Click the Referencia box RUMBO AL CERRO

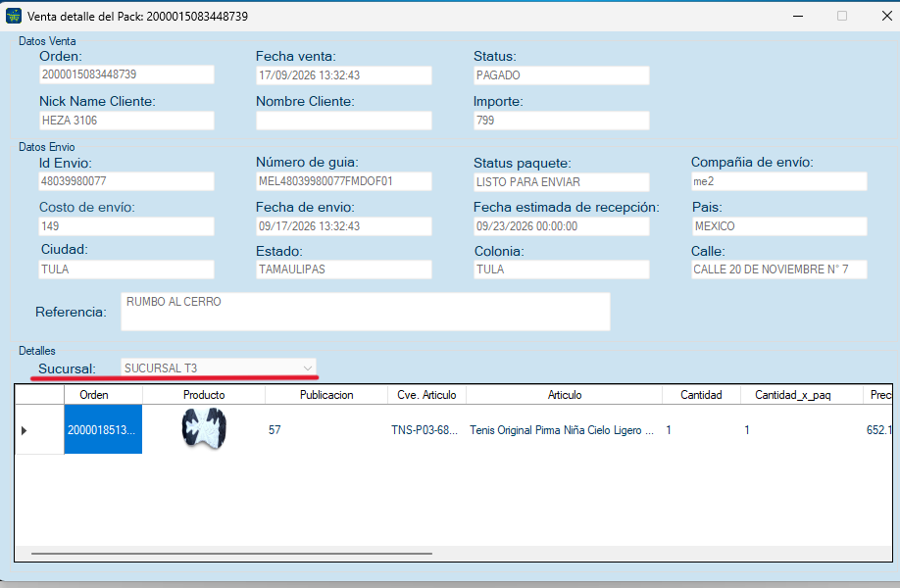pyautogui.click(x=365, y=312)
